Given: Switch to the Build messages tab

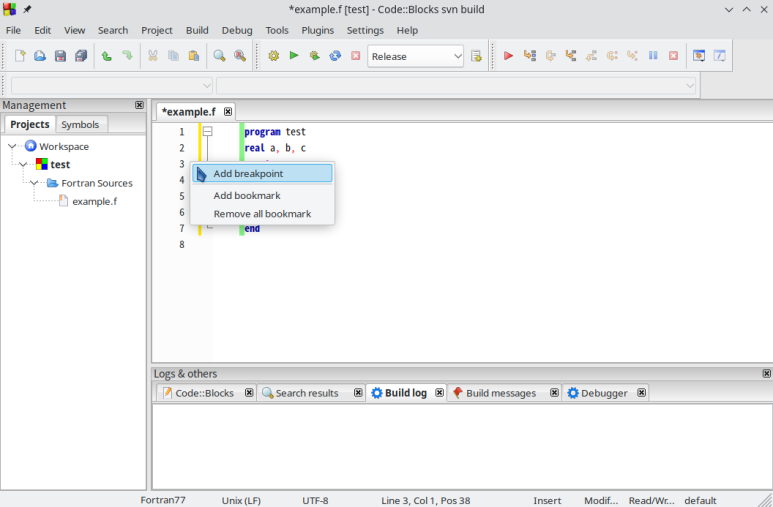Looking at the screenshot, I should click(501, 393).
